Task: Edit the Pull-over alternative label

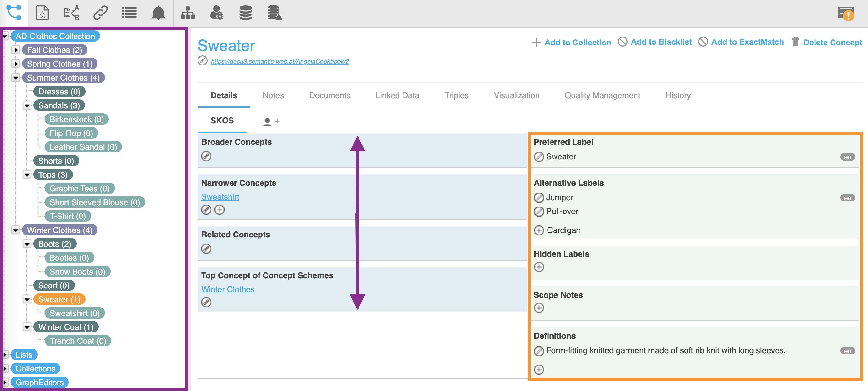Action: pyautogui.click(x=539, y=212)
